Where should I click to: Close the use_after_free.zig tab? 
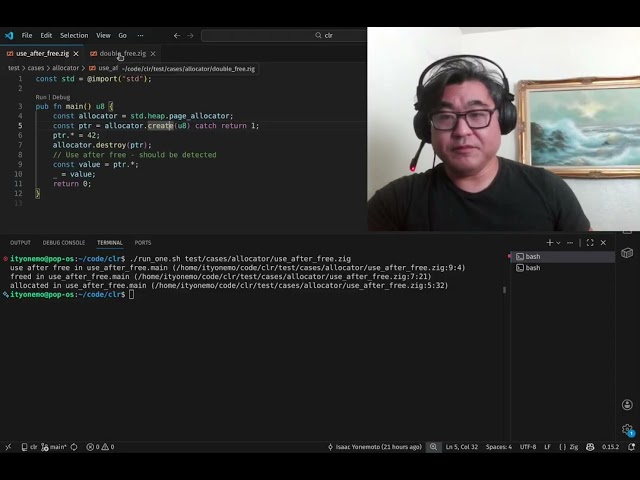(x=76, y=53)
